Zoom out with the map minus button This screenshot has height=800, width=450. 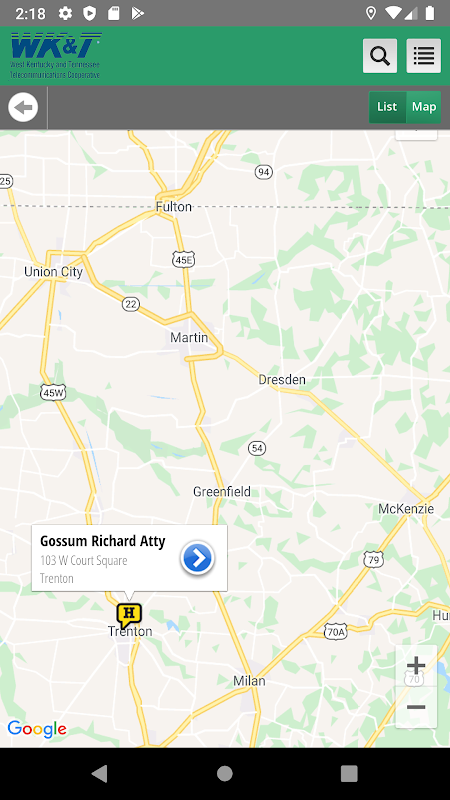click(x=416, y=707)
